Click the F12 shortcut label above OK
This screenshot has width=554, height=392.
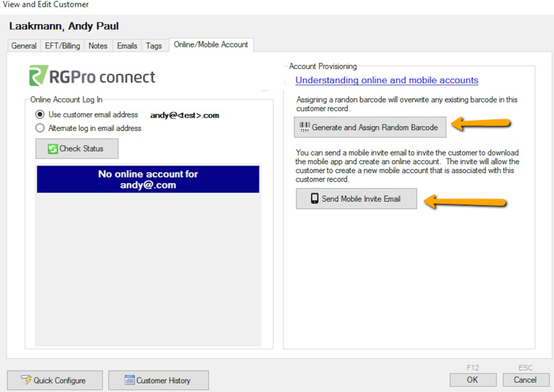473,367
